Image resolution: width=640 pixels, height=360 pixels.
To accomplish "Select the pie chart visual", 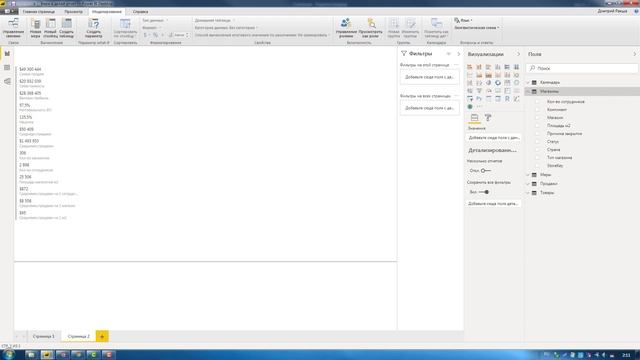I will pyautogui.click(x=489, y=83).
